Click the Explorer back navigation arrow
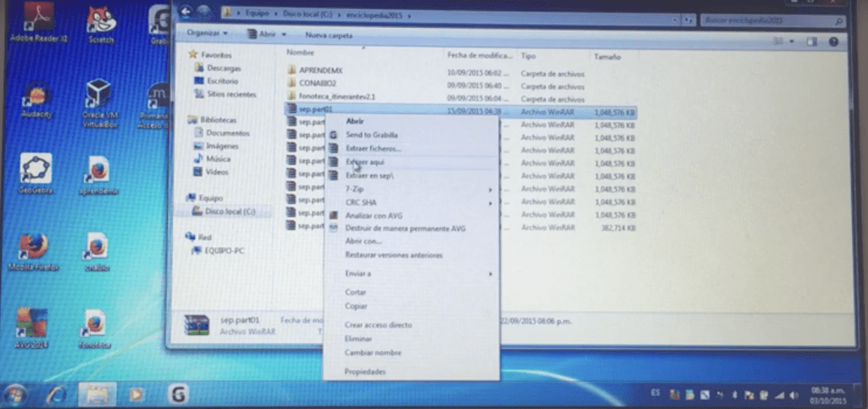This screenshot has width=868, height=409. click(185, 10)
